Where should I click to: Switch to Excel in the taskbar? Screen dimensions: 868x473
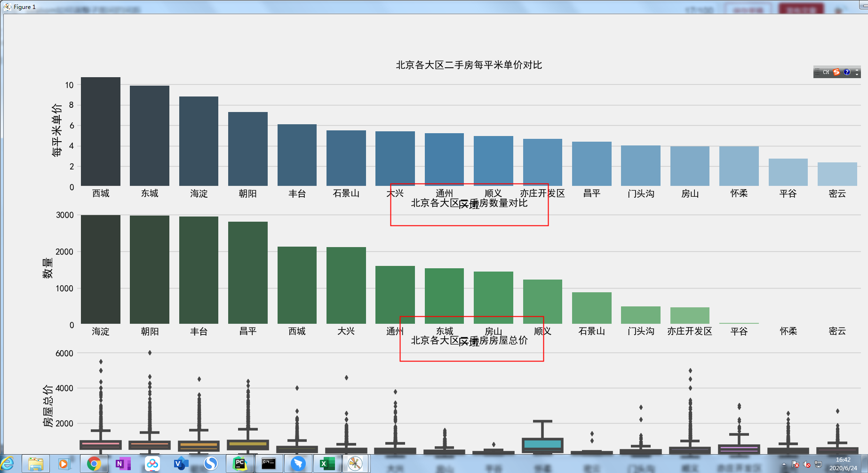click(326, 464)
